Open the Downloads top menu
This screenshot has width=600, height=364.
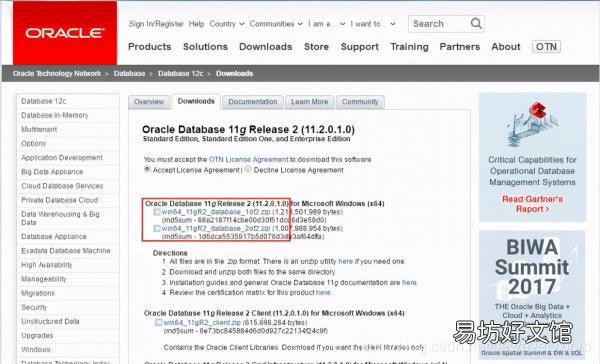click(x=266, y=47)
